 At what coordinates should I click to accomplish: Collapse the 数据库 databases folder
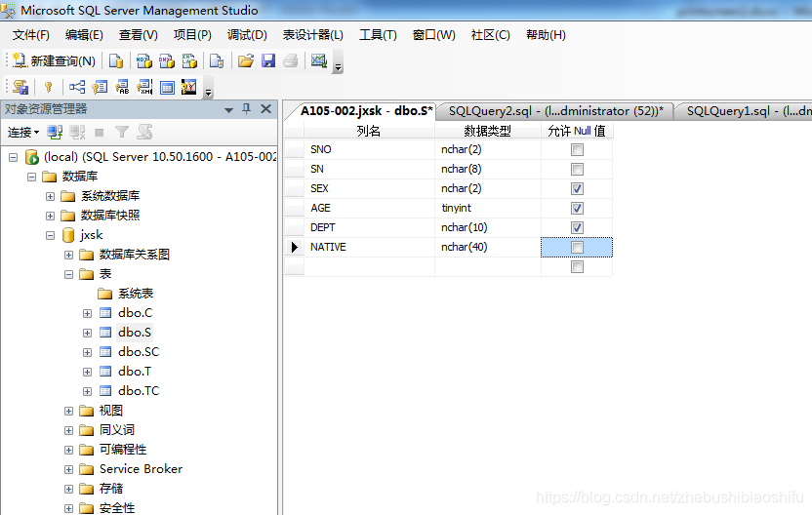pyautogui.click(x=31, y=177)
